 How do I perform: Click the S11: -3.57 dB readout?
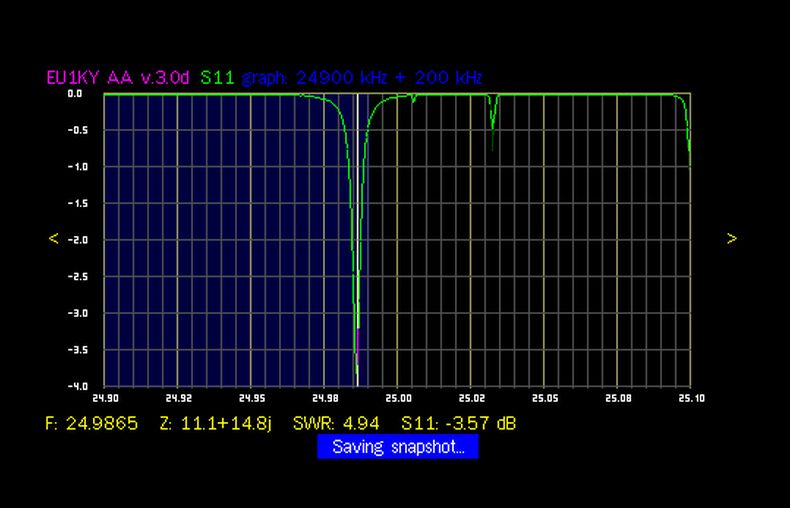click(458, 424)
